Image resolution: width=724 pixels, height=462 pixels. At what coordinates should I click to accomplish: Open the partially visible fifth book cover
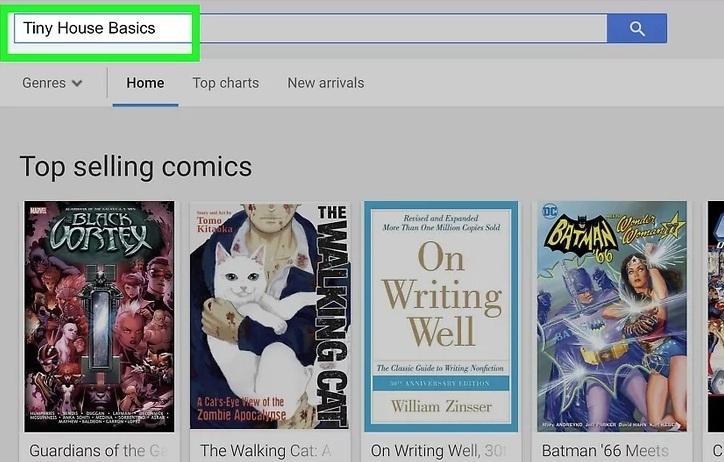[x=716, y=316]
